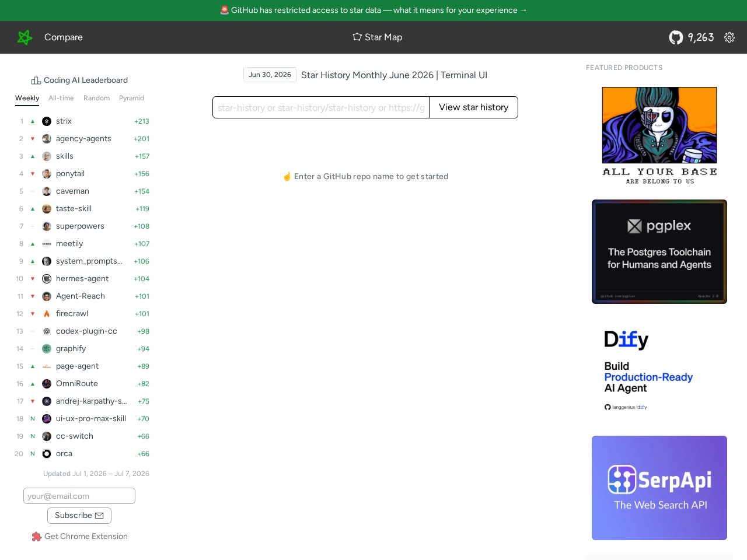Click the firecrawl flame icon
The height and width of the screenshot is (560, 747).
pyautogui.click(x=47, y=314)
